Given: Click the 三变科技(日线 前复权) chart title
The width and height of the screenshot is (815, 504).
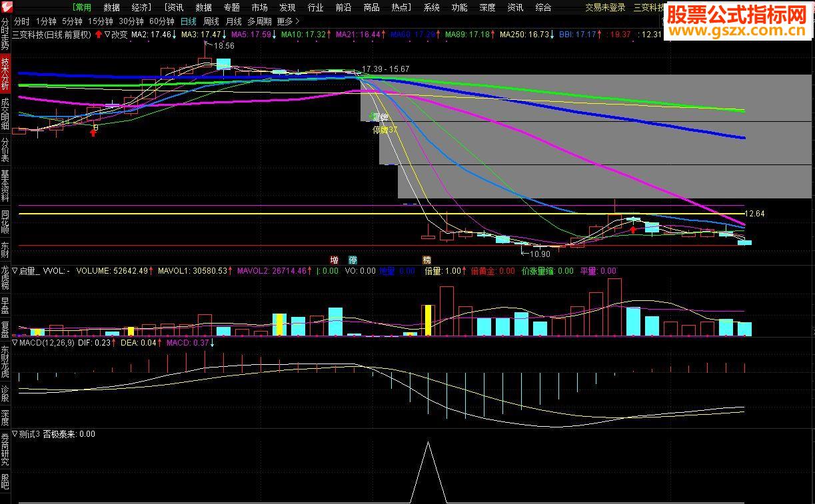Looking at the screenshot, I should click(51, 34).
